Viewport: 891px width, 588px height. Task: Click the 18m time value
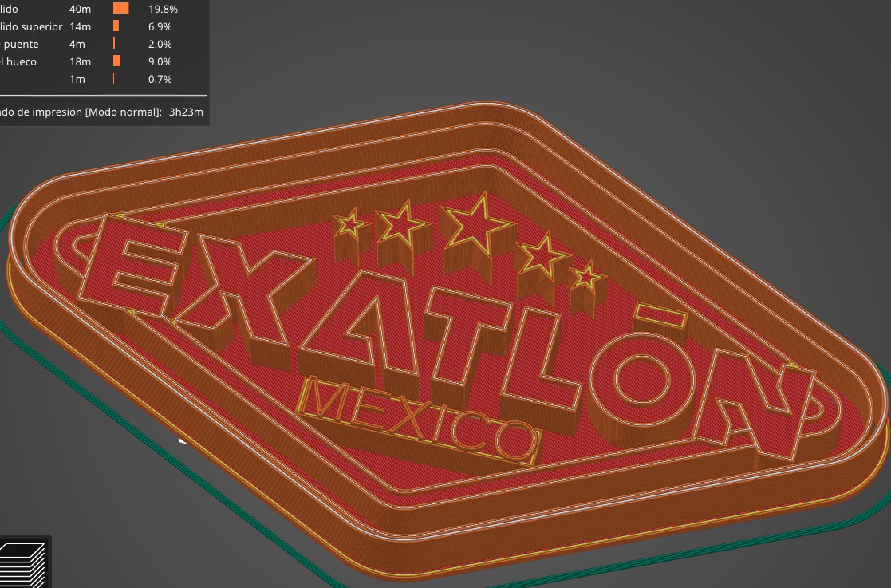coord(80,62)
